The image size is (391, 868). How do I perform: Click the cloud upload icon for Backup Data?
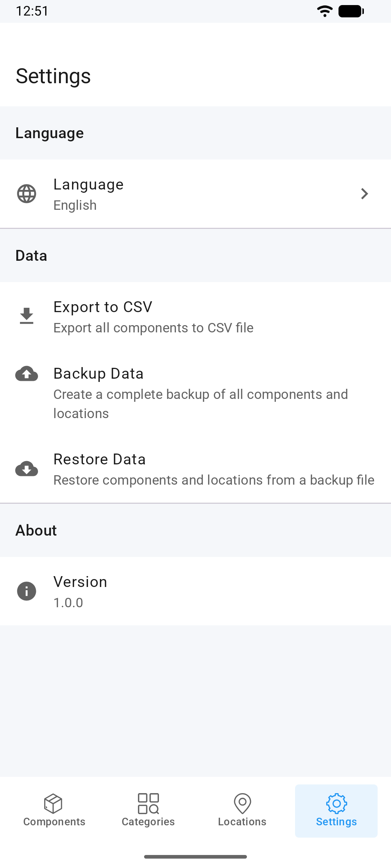pos(26,374)
